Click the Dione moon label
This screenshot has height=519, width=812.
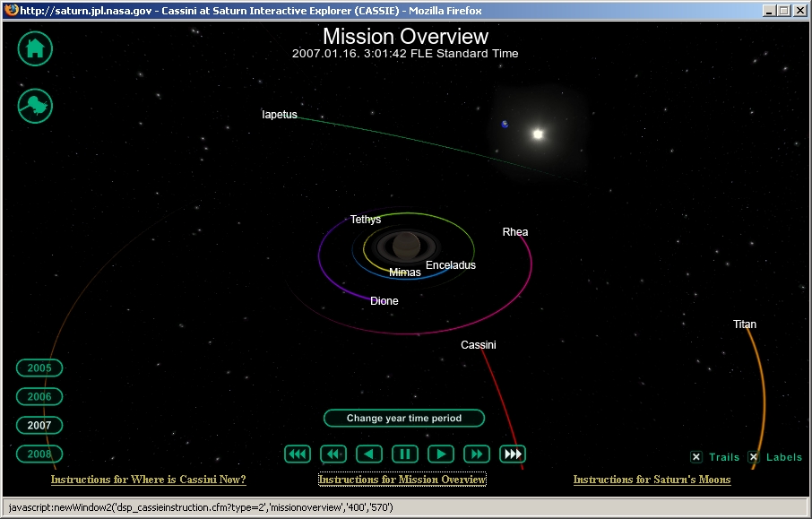point(384,301)
